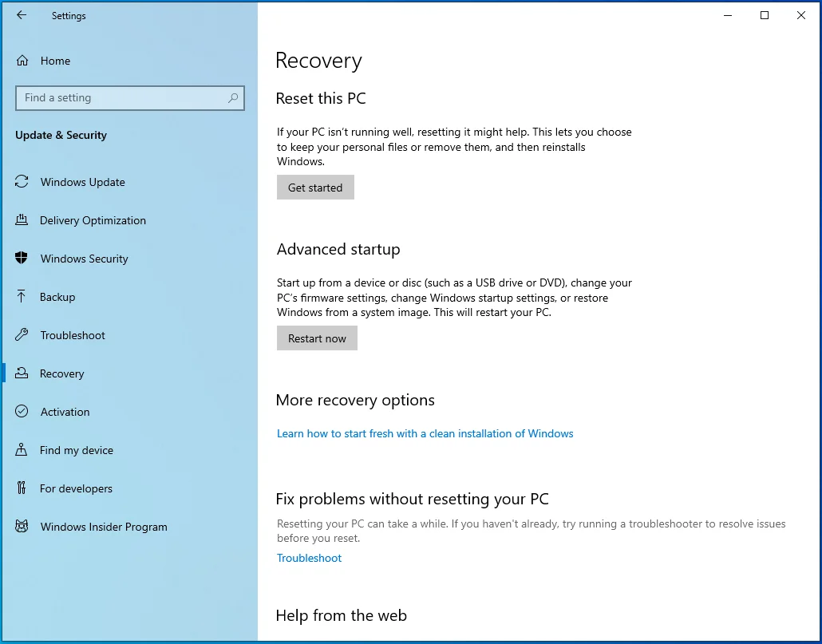Click the Activation checkmark circle icon
Screen dimensions: 822x644
(22, 411)
